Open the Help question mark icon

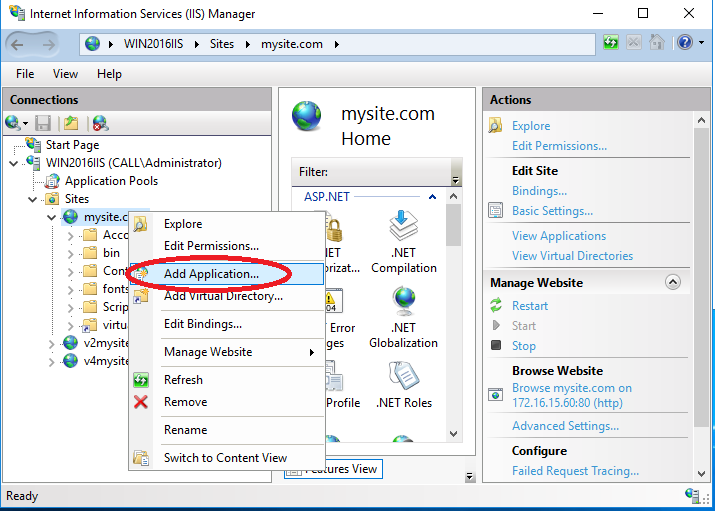[x=685, y=43]
